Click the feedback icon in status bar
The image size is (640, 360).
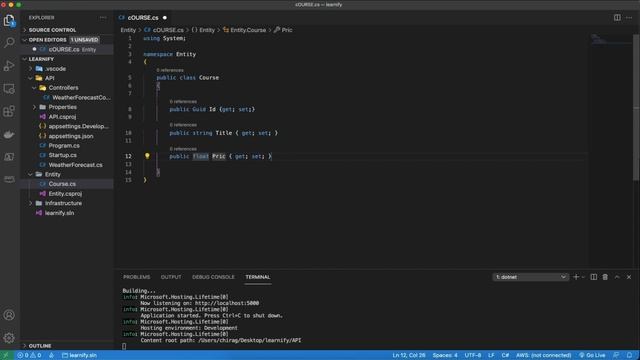(616, 355)
